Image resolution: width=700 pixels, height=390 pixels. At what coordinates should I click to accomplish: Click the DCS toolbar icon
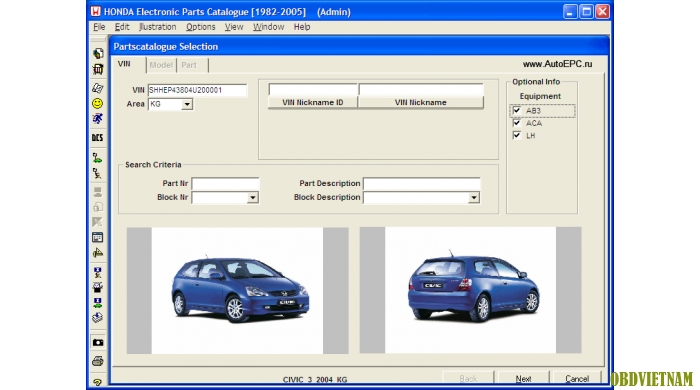pyautogui.click(x=98, y=137)
